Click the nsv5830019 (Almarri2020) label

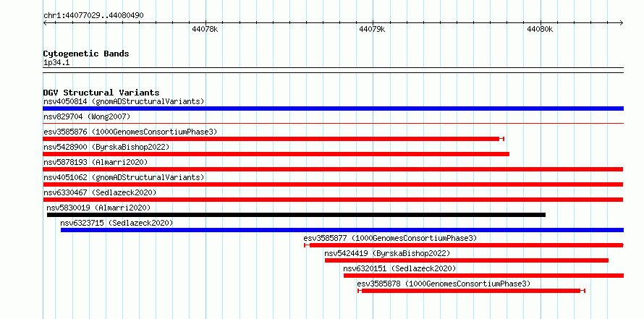tap(98, 208)
